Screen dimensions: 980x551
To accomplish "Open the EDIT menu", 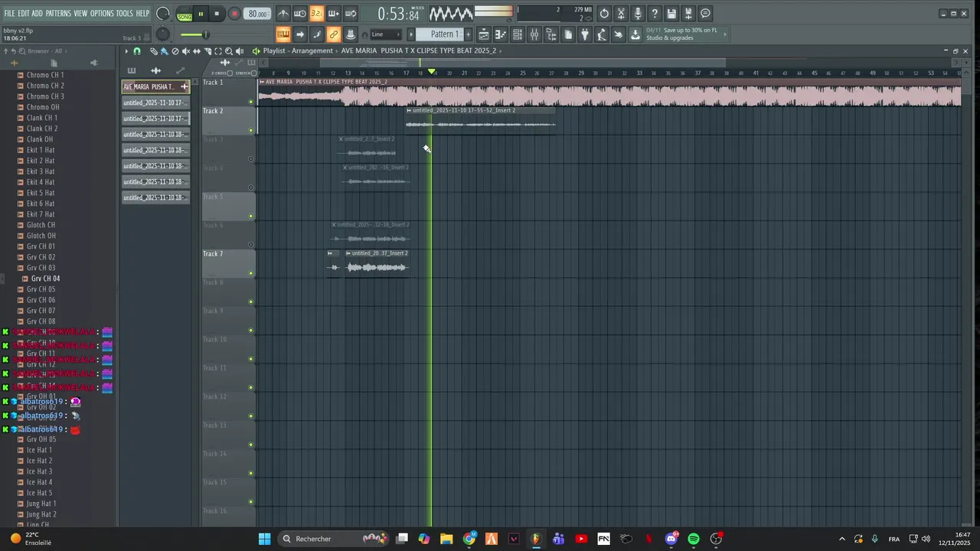I will pos(23,14).
